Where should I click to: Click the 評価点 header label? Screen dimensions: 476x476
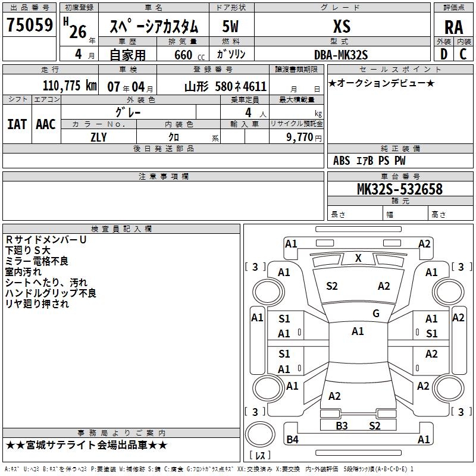point(453,8)
